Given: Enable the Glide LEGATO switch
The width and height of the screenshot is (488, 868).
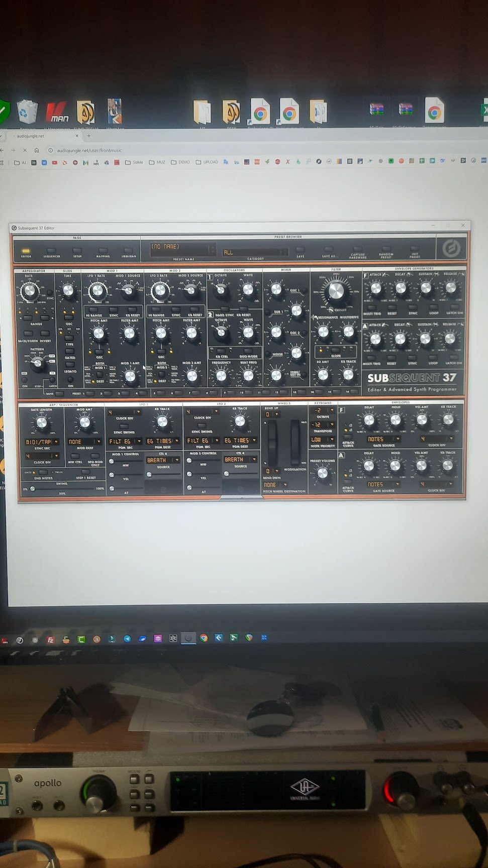Looking at the screenshot, I should (x=70, y=365).
